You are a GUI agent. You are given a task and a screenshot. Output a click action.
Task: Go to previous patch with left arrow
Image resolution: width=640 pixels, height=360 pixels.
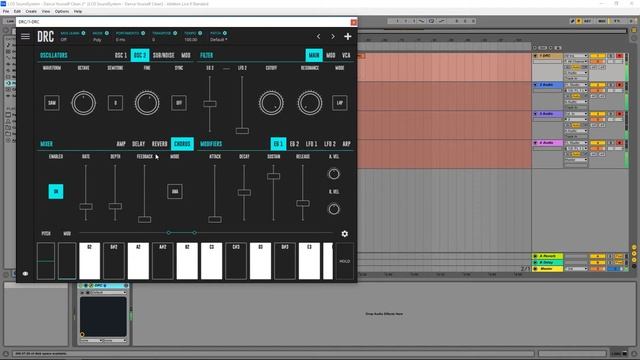[x=318, y=36]
